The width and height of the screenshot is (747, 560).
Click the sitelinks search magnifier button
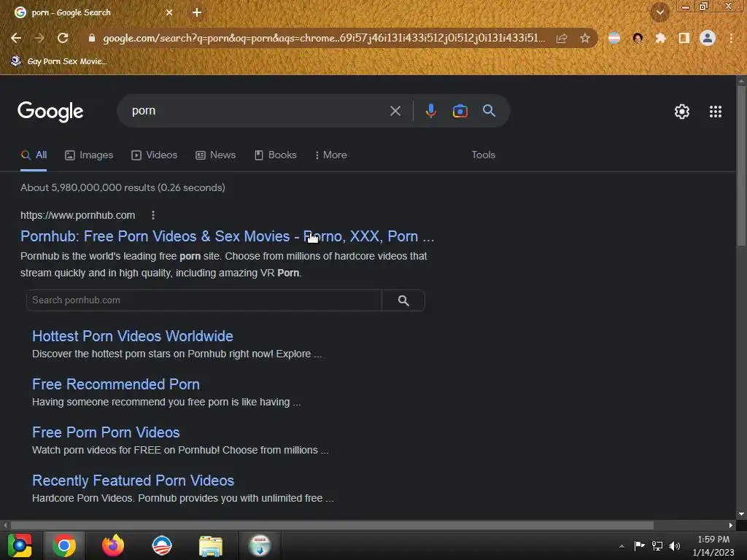403,300
